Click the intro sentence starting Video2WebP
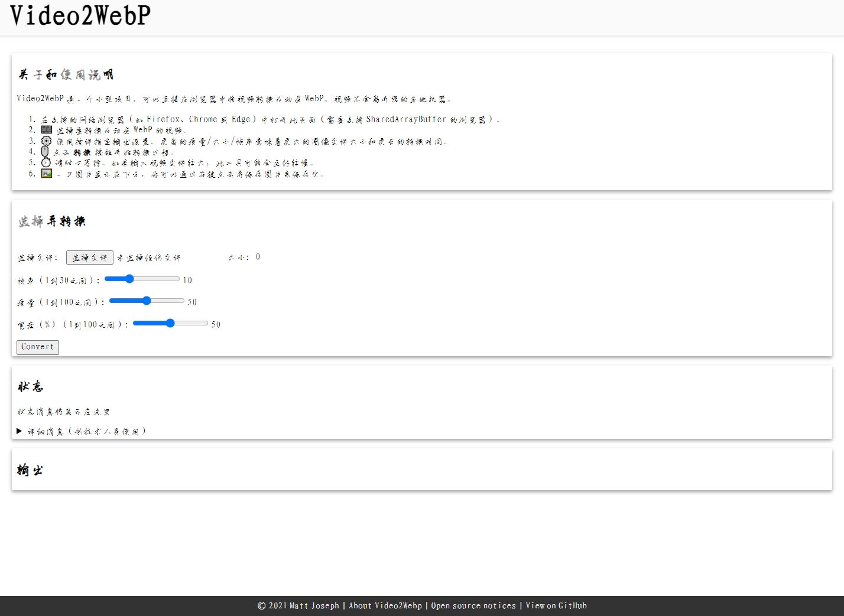Image resolution: width=844 pixels, height=616 pixels. [233, 99]
